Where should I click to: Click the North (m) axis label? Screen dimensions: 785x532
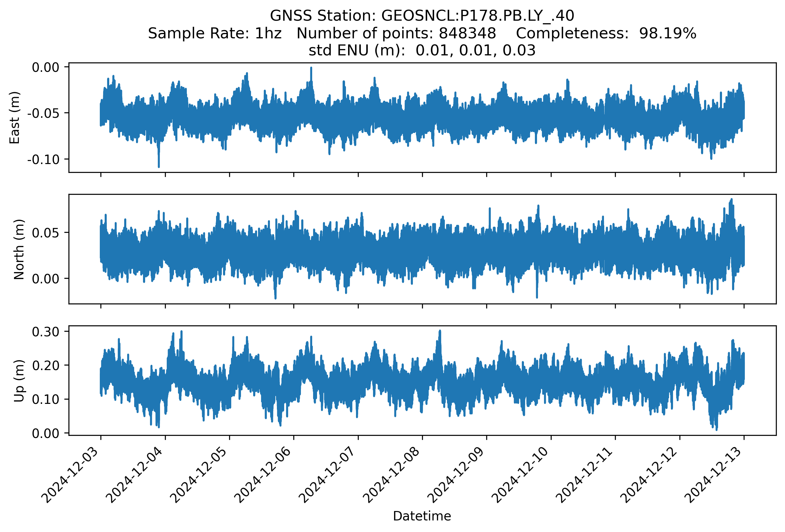click(19, 249)
